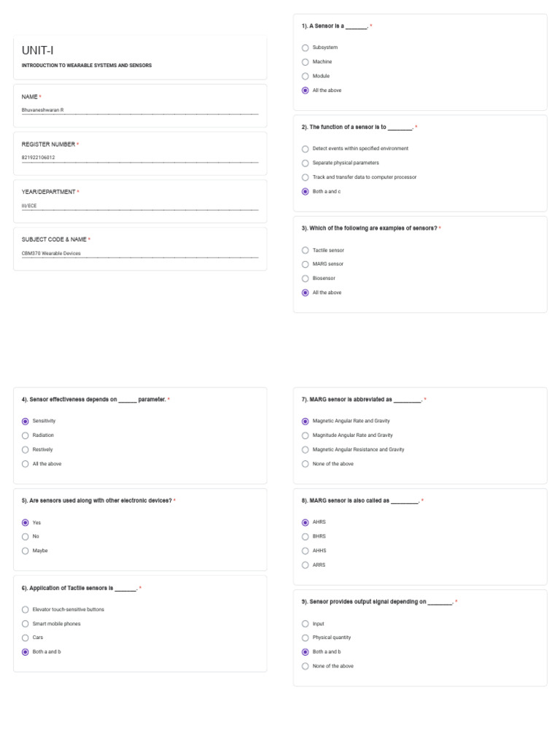Select 'Smart mobile phones' radio option
The image size is (560, 747).
click(26, 624)
